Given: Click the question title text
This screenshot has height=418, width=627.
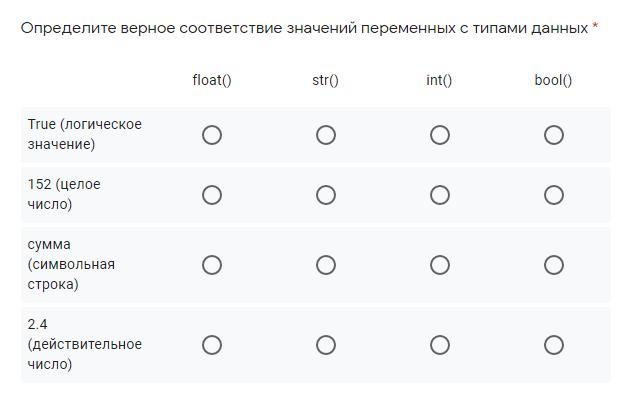Looking at the screenshot, I should point(304,28).
